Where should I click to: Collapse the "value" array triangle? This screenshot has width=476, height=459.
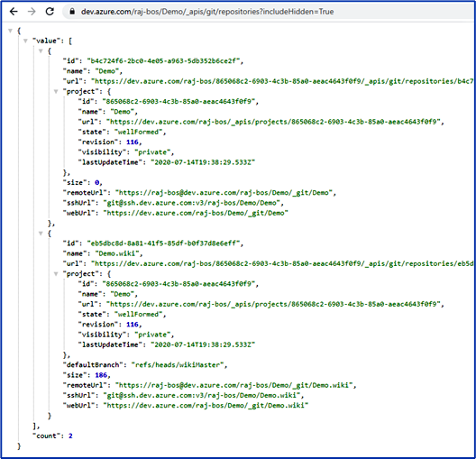click(x=25, y=41)
